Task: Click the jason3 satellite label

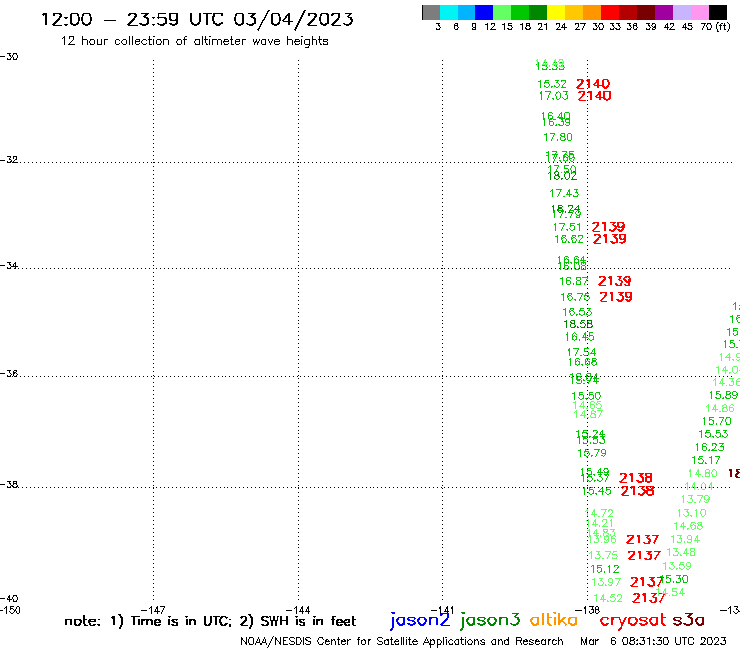Action: (490, 620)
